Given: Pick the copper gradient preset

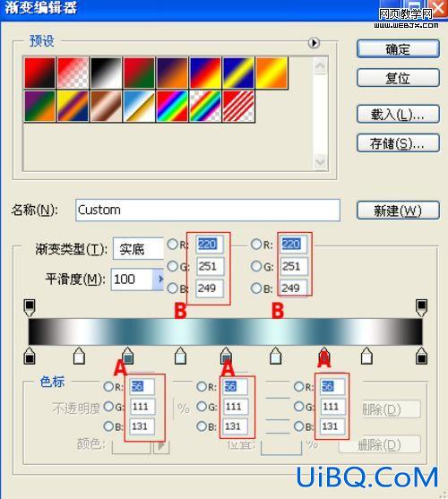Looking at the screenshot, I should click(x=107, y=106).
